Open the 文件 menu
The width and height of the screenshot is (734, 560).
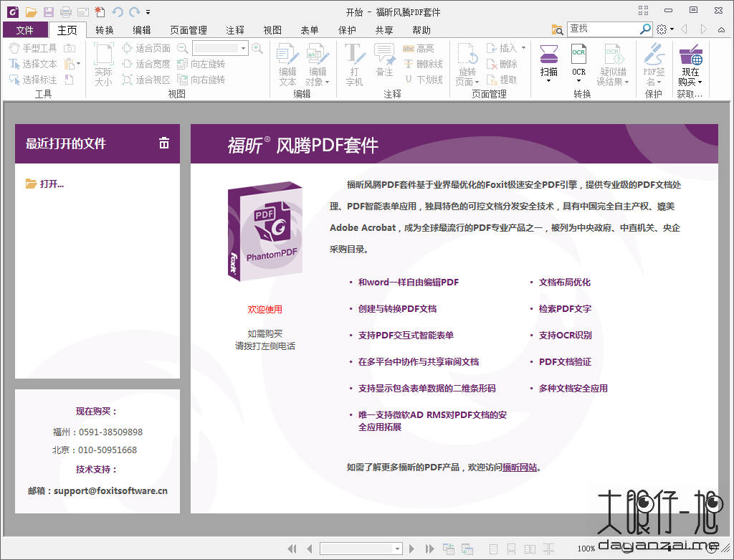[x=25, y=30]
